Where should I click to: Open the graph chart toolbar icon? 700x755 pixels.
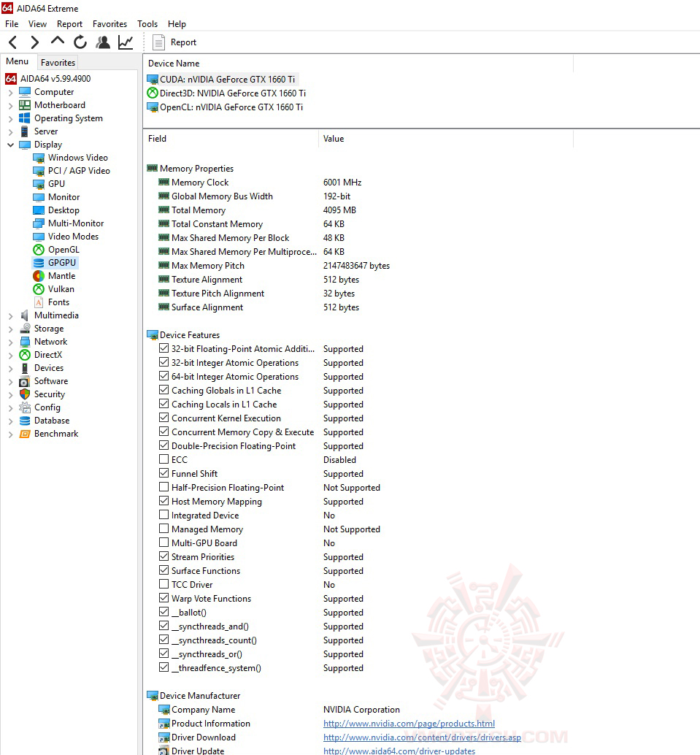[x=125, y=42]
